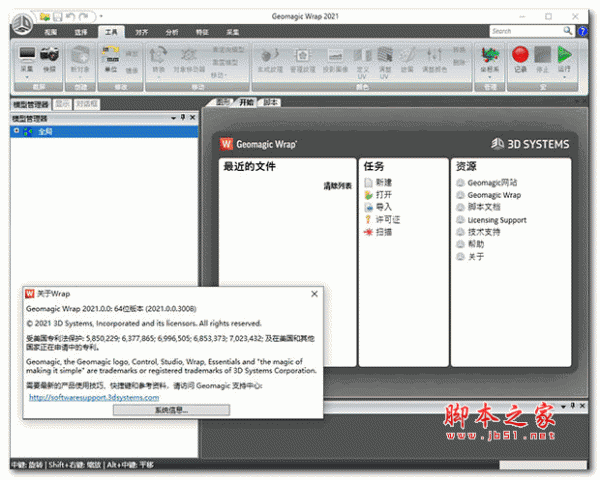Select the 全局 row in model manager
This screenshot has height=480, width=600.
click(104, 131)
